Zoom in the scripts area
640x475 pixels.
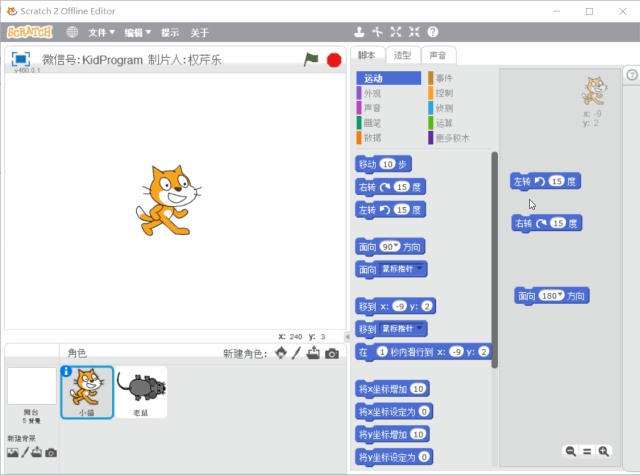point(604,451)
